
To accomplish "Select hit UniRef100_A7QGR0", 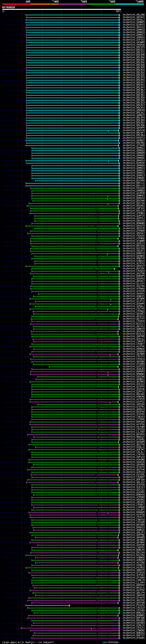I will point(134,638).
